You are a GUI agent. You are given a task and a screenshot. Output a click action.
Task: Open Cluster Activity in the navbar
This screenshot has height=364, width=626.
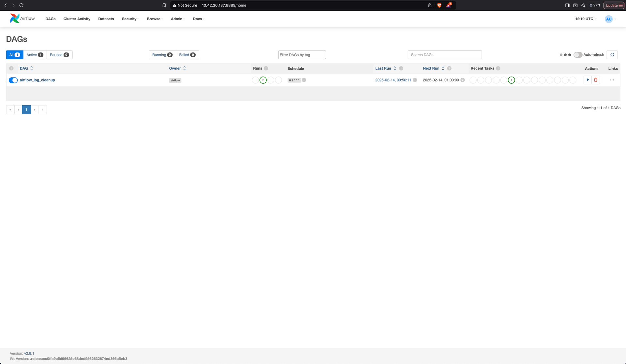coord(77,19)
